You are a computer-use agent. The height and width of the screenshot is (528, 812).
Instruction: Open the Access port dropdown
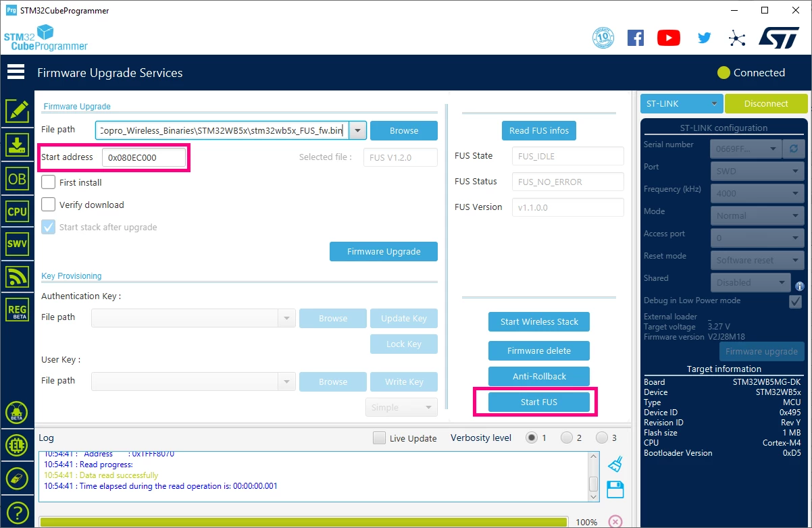point(757,238)
